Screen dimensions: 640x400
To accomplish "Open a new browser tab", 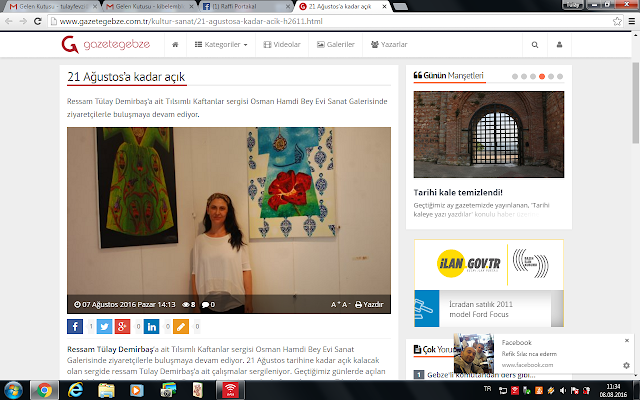I will tap(400, 7).
